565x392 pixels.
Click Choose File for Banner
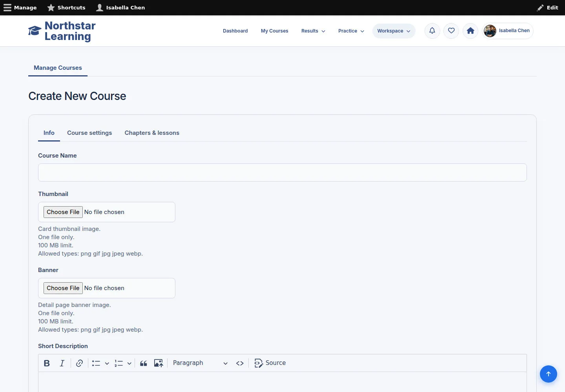(x=63, y=288)
